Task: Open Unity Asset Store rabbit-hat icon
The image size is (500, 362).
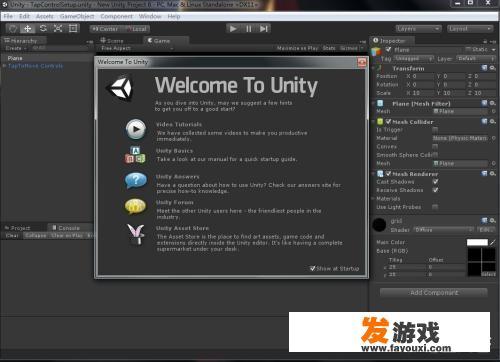Action: tap(136, 234)
